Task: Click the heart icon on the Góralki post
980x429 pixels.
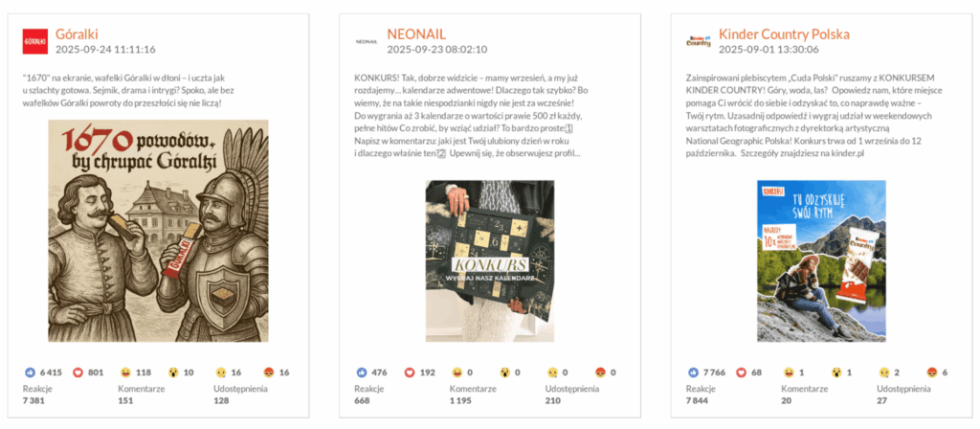Action: click(78, 373)
